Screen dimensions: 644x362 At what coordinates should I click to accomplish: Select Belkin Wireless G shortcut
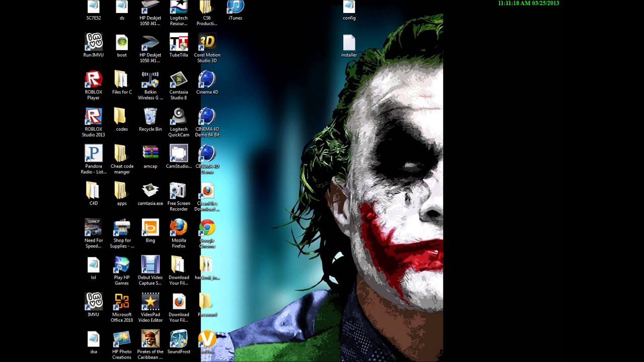150,85
